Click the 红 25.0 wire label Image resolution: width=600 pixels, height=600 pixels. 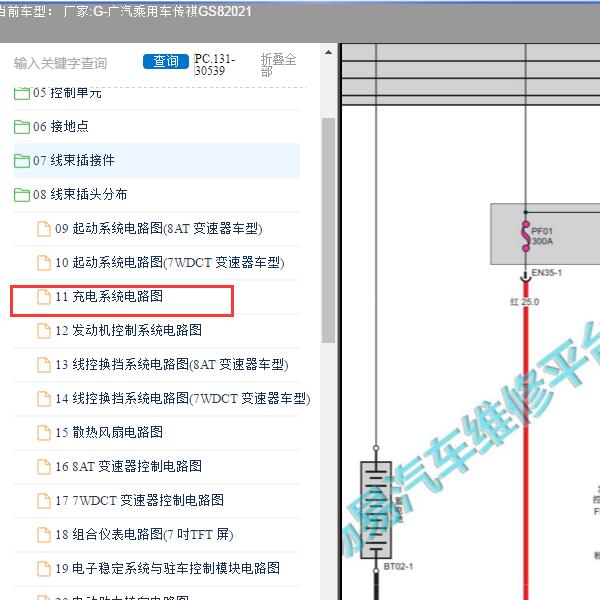(x=525, y=302)
